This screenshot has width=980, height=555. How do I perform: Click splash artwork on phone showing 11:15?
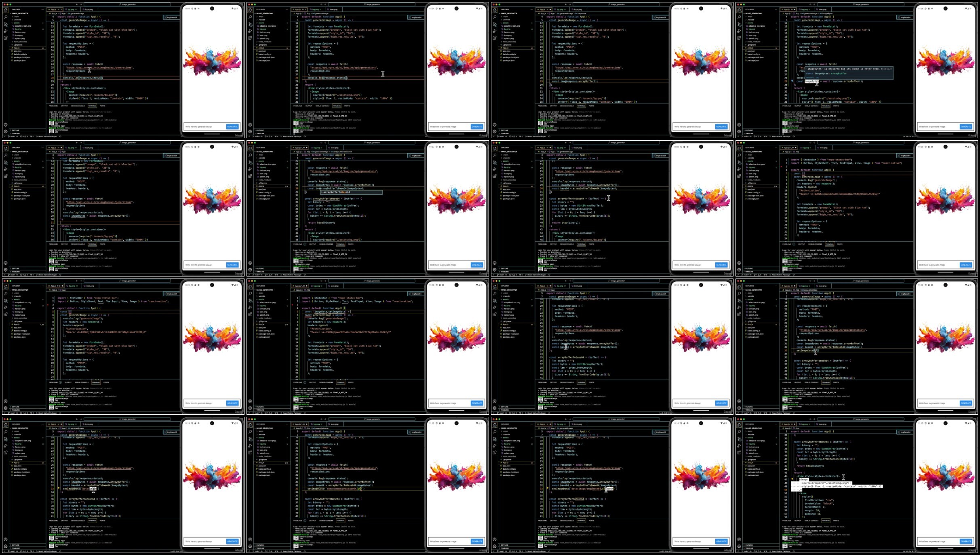[946, 476]
